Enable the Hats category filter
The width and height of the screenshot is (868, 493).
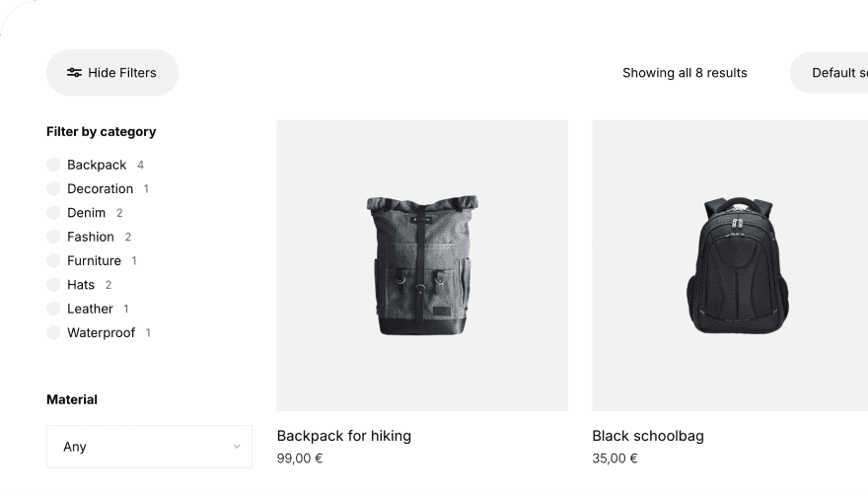[53, 285]
